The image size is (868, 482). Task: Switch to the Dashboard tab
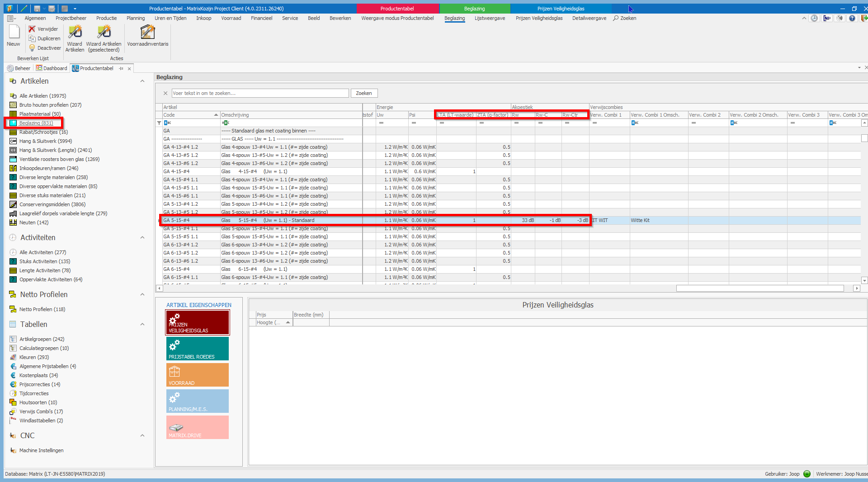pos(52,68)
